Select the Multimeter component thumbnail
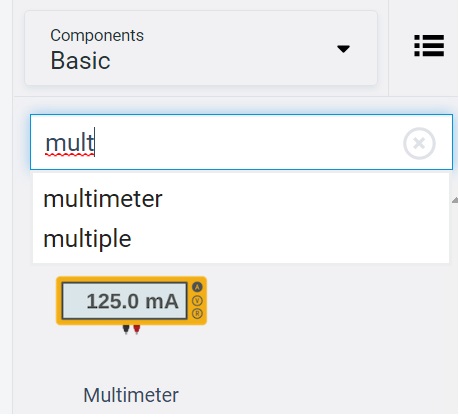Screen dimensions: 459x417 click(131, 305)
